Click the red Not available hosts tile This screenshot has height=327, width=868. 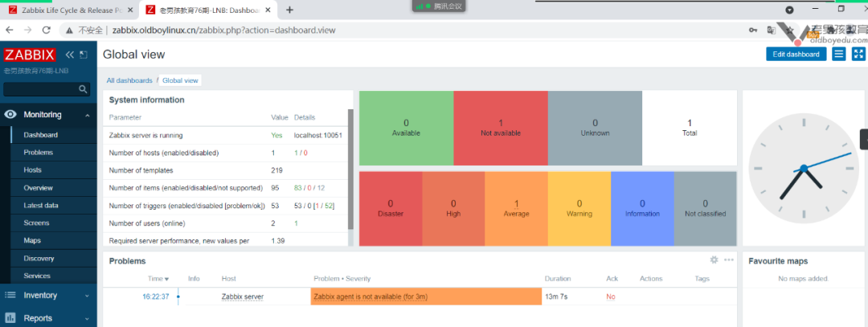tap(500, 128)
